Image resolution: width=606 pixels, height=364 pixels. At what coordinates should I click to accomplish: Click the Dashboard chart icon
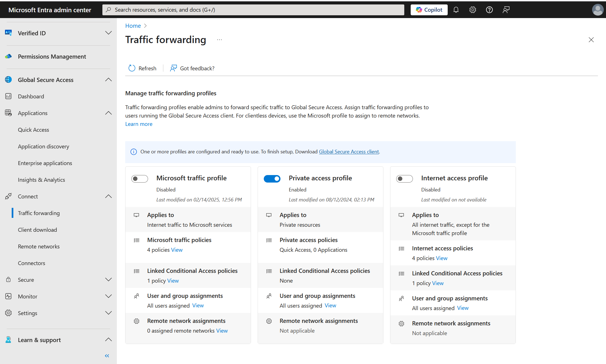pyautogui.click(x=8, y=96)
